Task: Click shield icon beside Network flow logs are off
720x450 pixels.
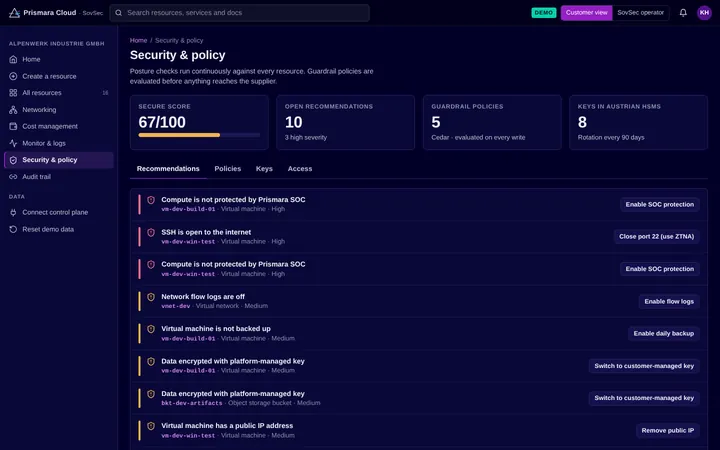Action: coord(151,297)
